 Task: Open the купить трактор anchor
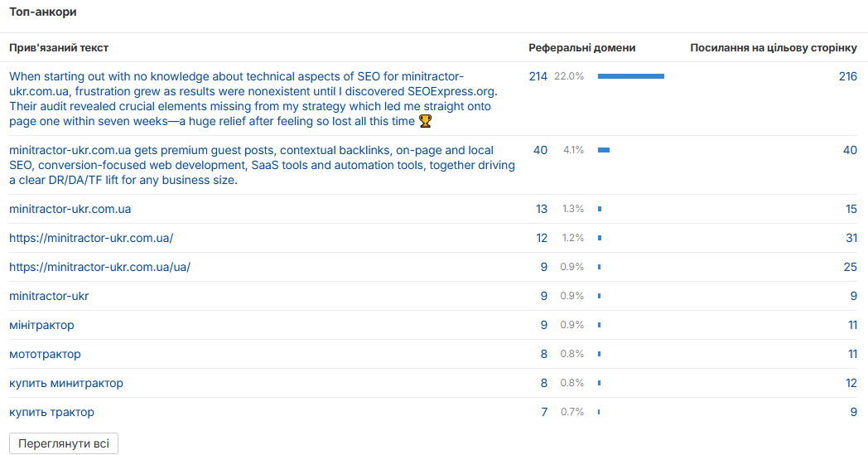(51, 412)
